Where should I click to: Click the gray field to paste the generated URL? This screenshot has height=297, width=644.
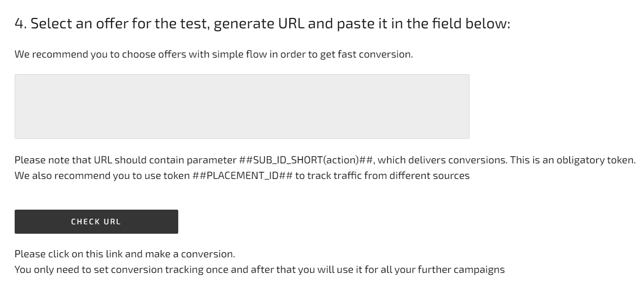coord(243,105)
